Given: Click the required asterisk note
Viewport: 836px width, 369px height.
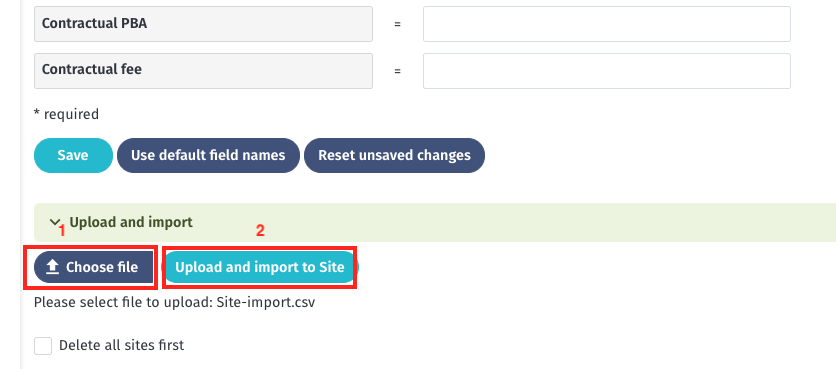Looking at the screenshot, I should pos(66,114).
